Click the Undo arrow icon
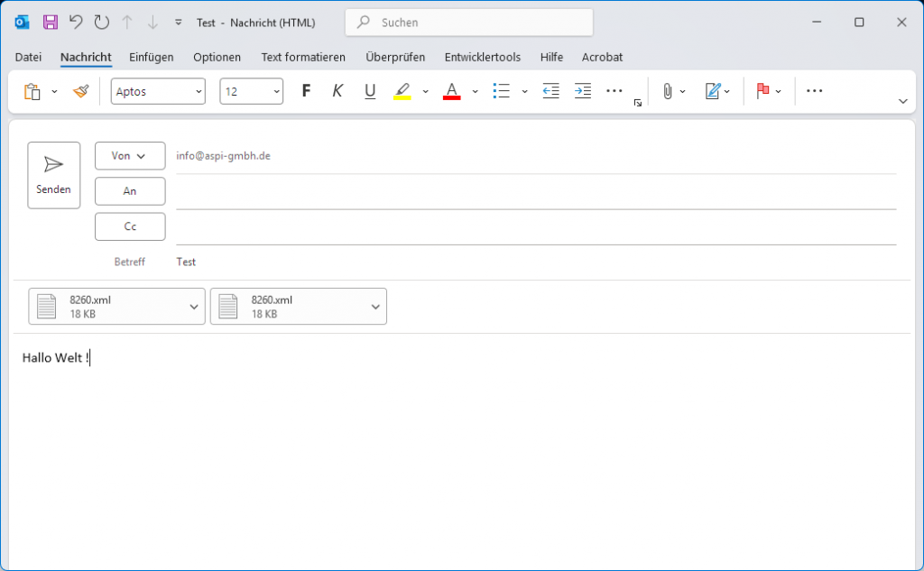Image resolution: width=924 pixels, height=571 pixels. (x=76, y=22)
